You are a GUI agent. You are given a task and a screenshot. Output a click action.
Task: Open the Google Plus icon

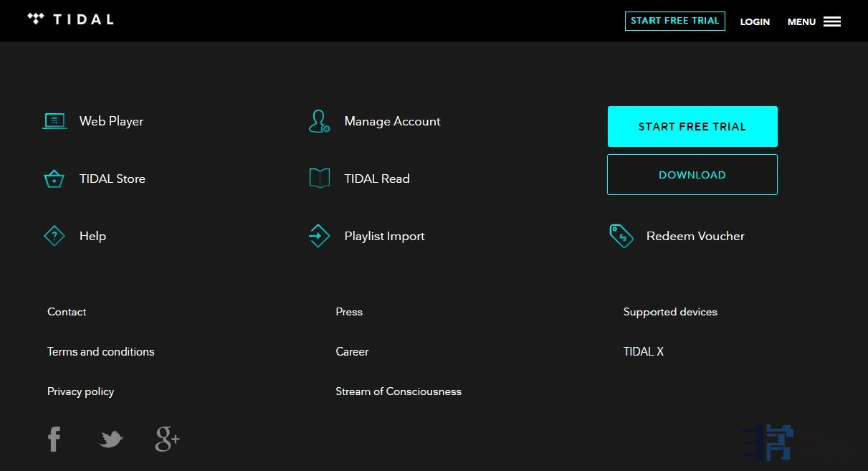click(167, 439)
